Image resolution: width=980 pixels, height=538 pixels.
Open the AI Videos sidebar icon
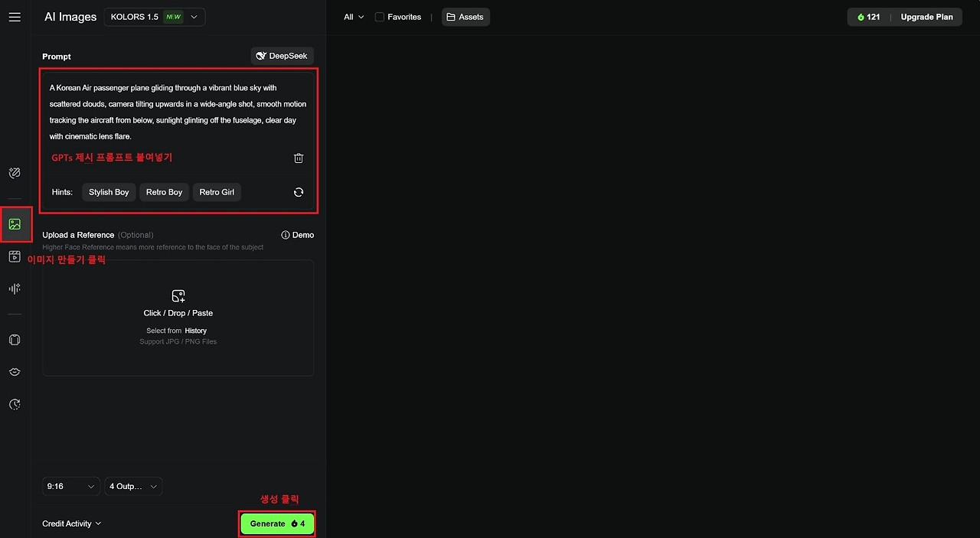[x=15, y=256]
